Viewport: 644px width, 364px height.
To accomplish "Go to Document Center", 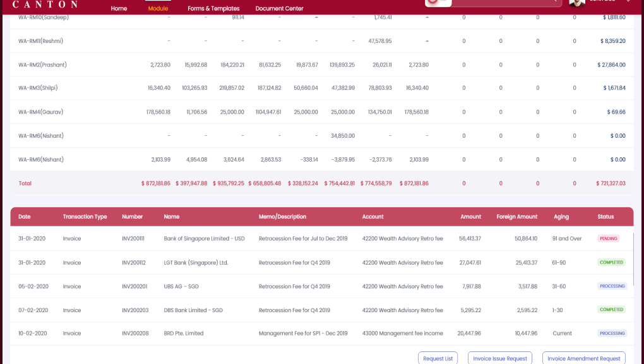I will point(279,8).
